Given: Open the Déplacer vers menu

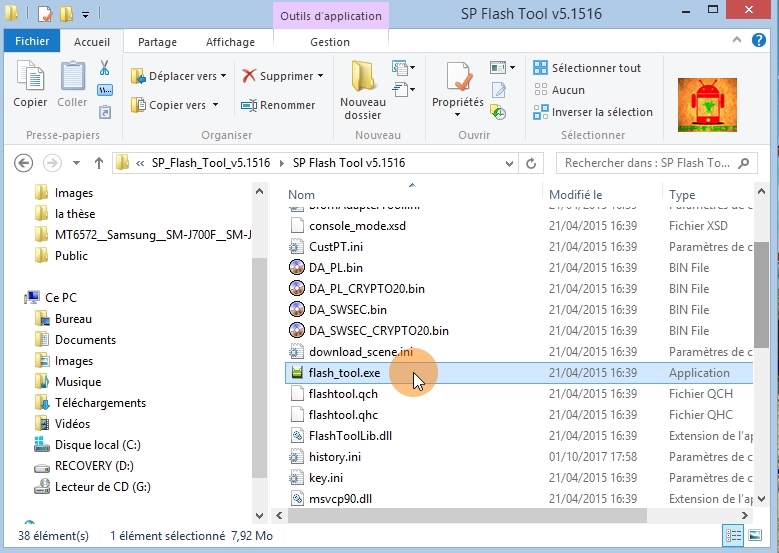Looking at the screenshot, I should [178, 76].
